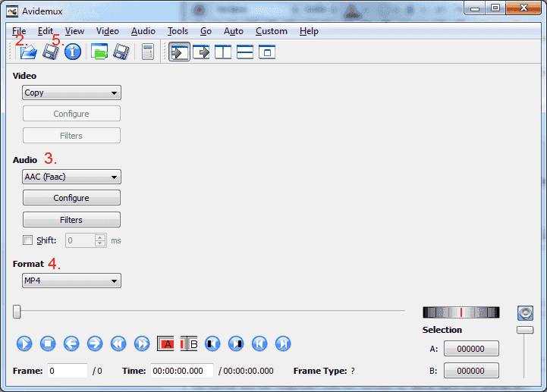Open the Video menu
Screen dimensions: 547x392
coord(108,31)
